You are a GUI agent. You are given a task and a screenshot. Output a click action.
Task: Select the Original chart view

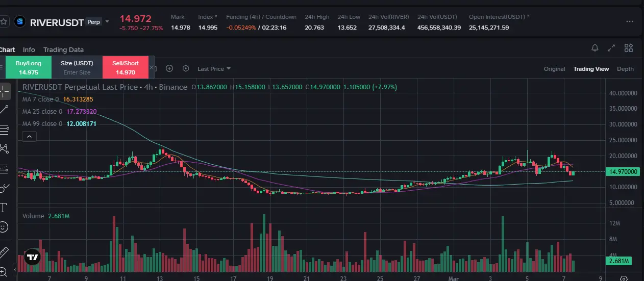pyautogui.click(x=554, y=69)
